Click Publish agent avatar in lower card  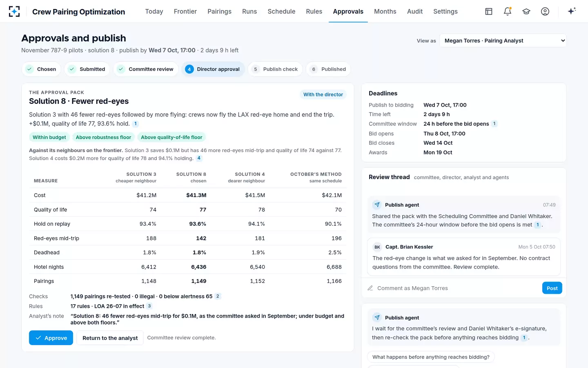tap(377, 318)
